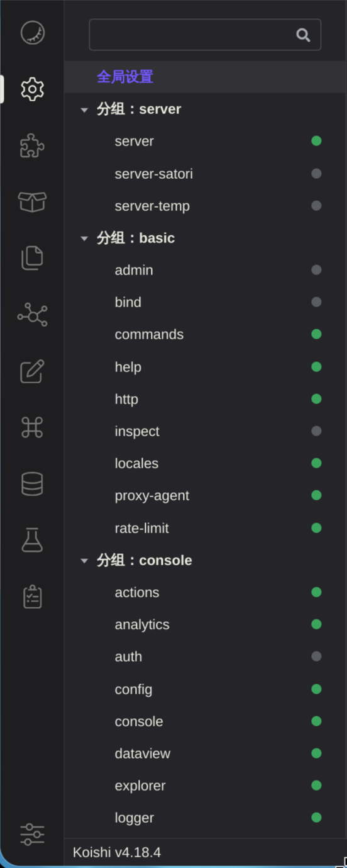Toggle status dot for server-satori

click(316, 174)
